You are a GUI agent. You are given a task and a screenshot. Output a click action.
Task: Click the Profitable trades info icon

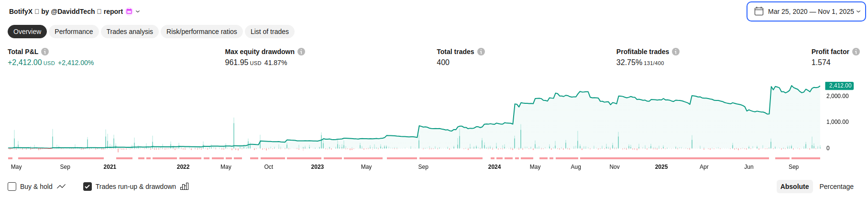point(676,52)
